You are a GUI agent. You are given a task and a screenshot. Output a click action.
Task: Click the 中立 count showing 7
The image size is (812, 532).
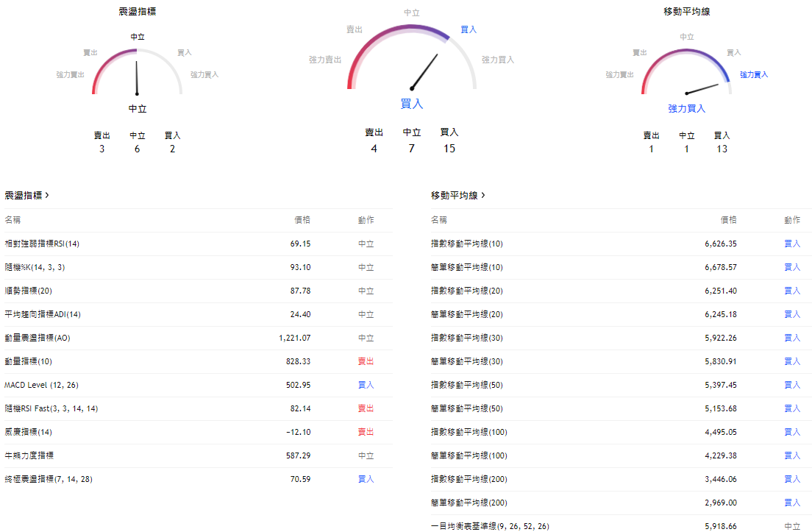pyautogui.click(x=412, y=142)
